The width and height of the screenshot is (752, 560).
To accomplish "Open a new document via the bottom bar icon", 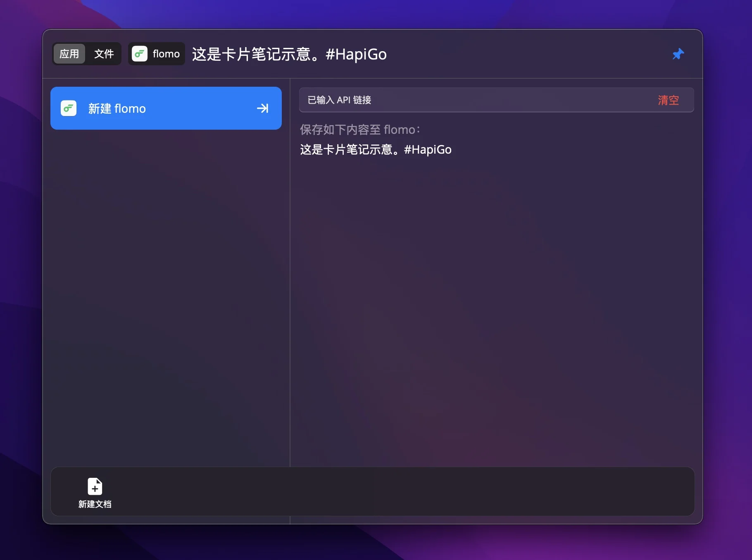I will (x=95, y=492).
